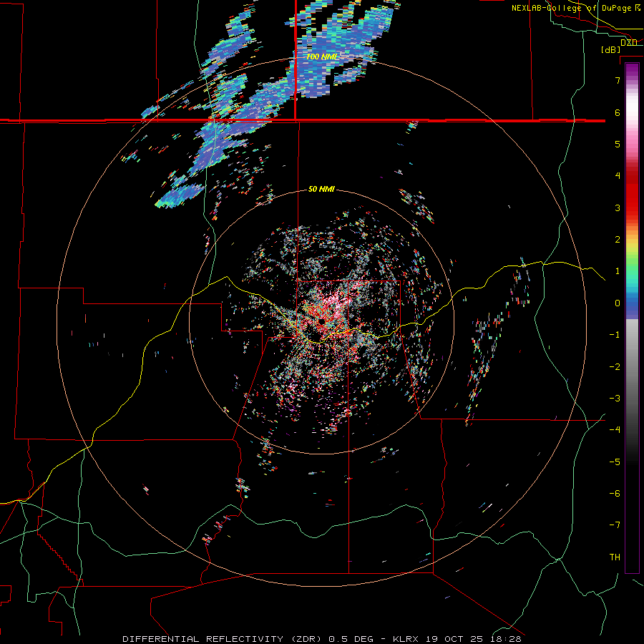The image size is (644, 644).
Task: Click the "(ZDR)" text in the caption
Action: tap(306, 639)
